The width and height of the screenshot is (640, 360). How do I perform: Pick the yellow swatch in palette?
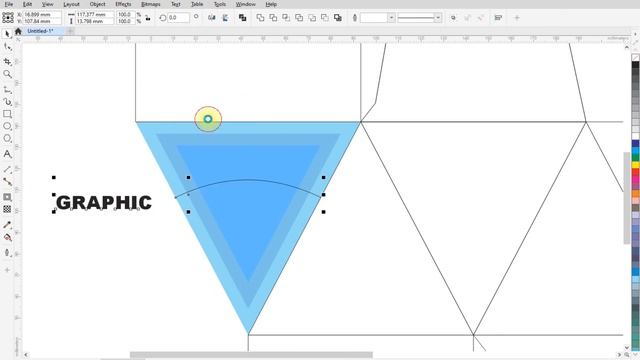pyautogui.click(x=636, y=165)
